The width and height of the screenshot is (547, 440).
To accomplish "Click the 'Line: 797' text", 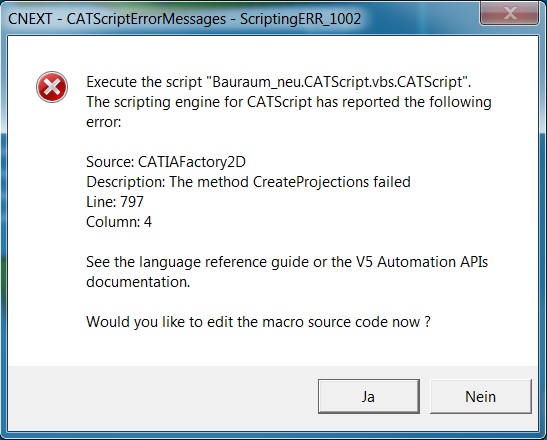I will coord(115,202).
